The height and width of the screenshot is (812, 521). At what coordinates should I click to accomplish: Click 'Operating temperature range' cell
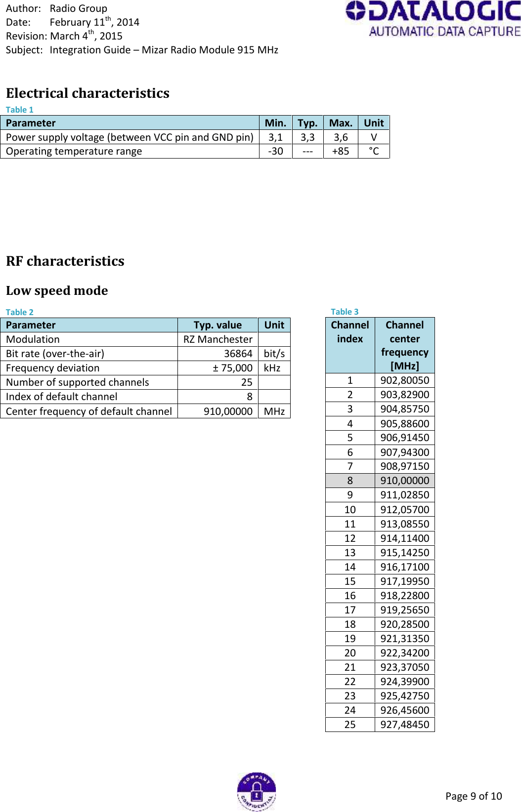pyautogui.click(x=130, y=151)
